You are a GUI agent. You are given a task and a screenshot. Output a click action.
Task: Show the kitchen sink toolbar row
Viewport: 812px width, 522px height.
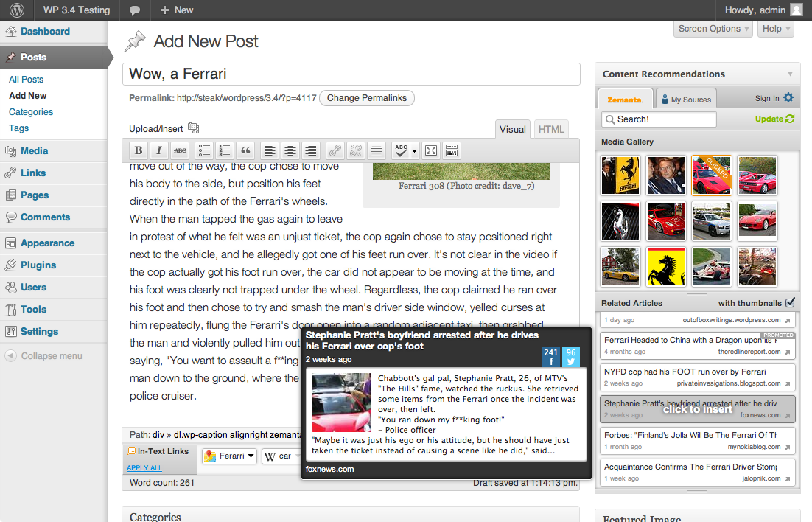[x=452, y=151]
